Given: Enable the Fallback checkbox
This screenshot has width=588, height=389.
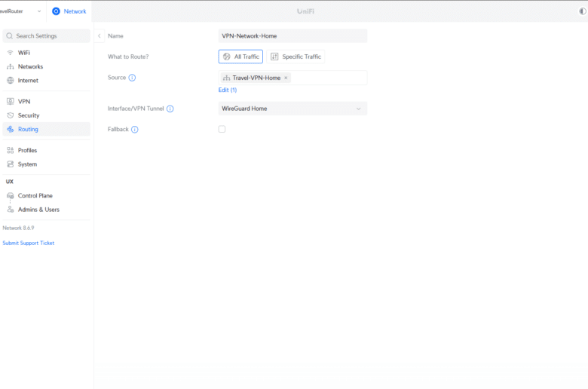Looking at the screenshot, I should (222, 129).
